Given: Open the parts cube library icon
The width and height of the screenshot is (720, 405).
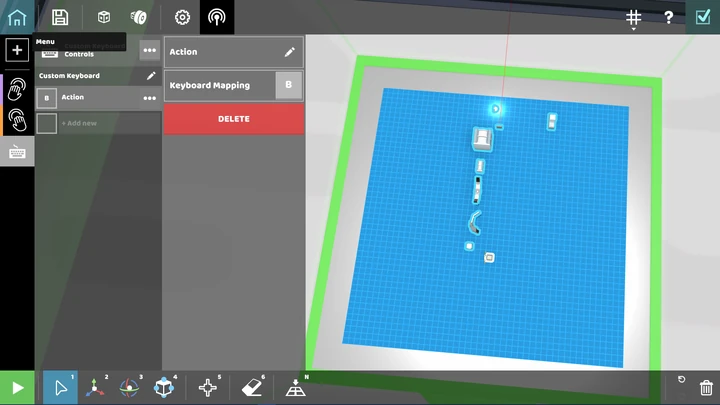Looking at the screenshot, I should point(104,17).
